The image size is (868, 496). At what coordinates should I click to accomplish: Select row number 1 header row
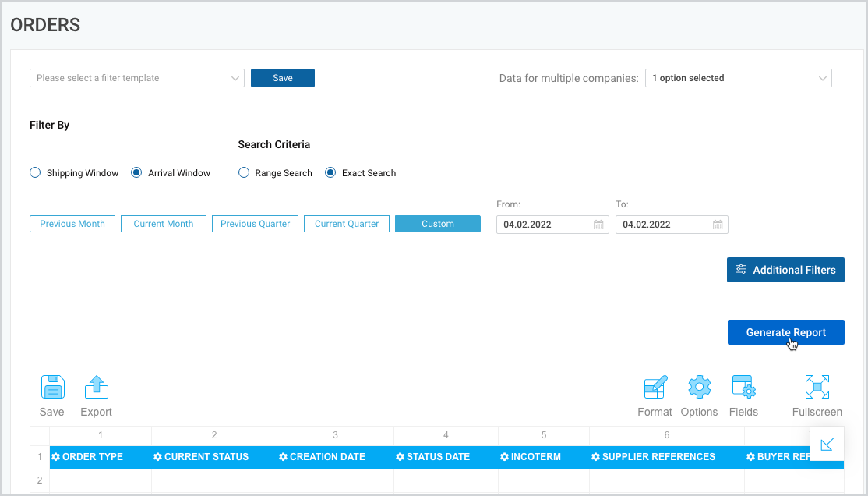(x=39, y=457)
